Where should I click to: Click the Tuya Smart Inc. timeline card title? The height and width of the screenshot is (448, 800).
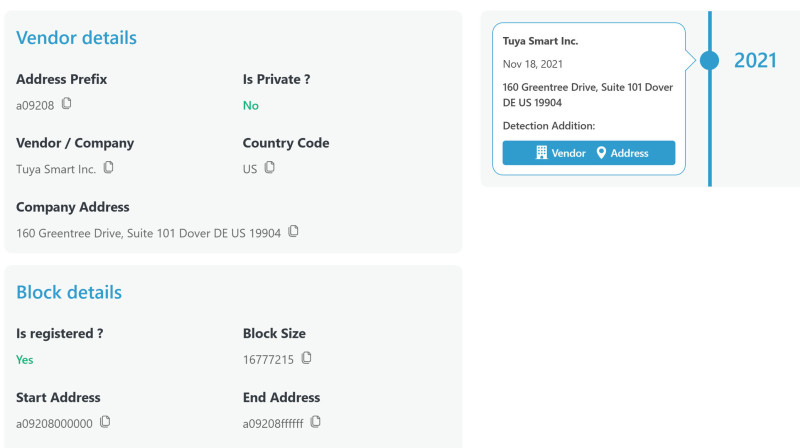pos(540,42)
